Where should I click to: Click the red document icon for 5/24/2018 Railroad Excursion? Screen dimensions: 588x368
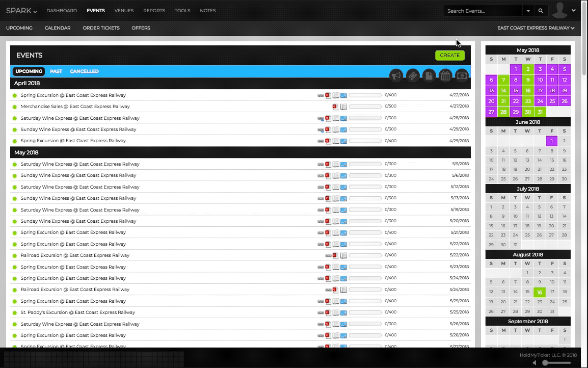click(x=335, y=290)
